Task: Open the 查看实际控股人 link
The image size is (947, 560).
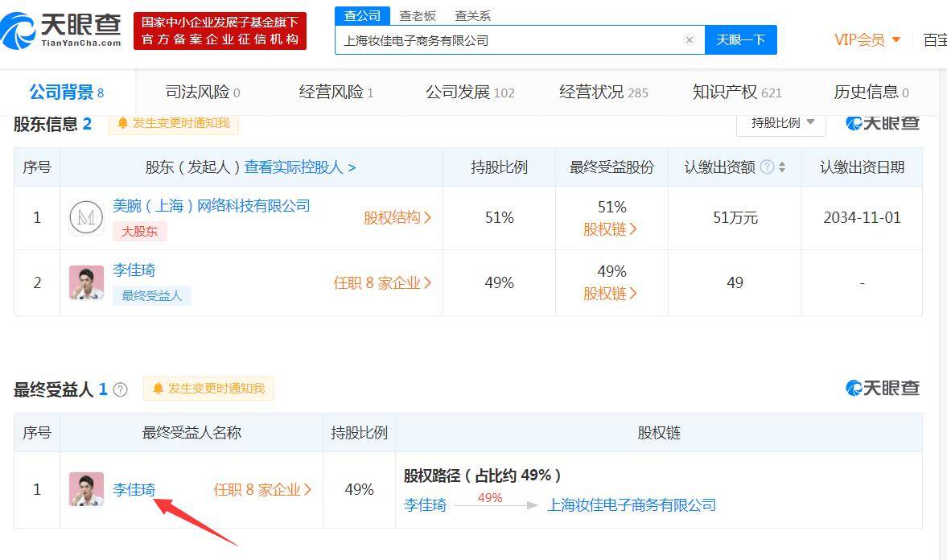Action: (299, 167)
